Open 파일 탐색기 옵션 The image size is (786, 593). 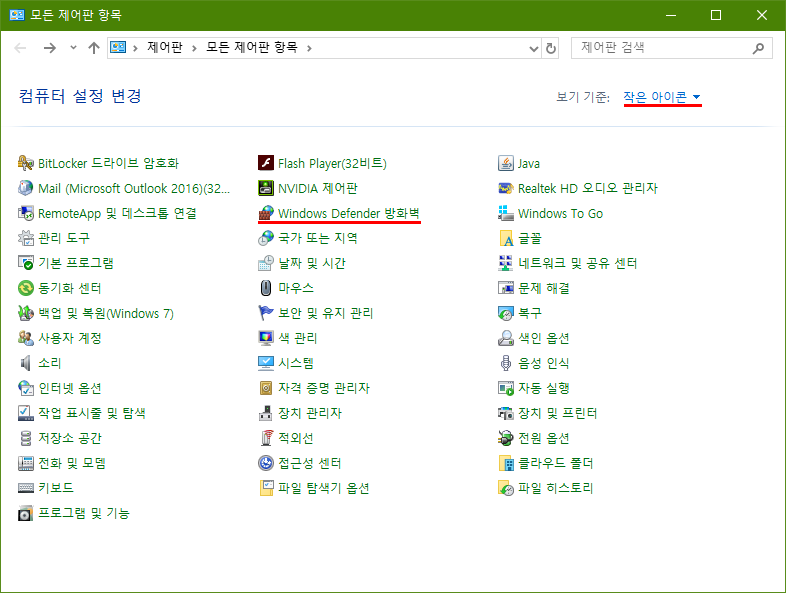(314, 488)
